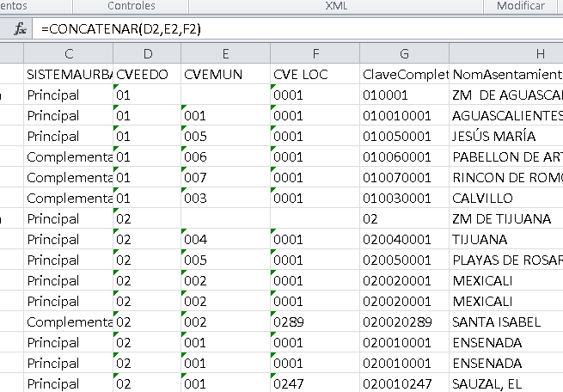Select cell with value 010030001
The height and width of the screenshot is (392, 563).
point(404,199)
